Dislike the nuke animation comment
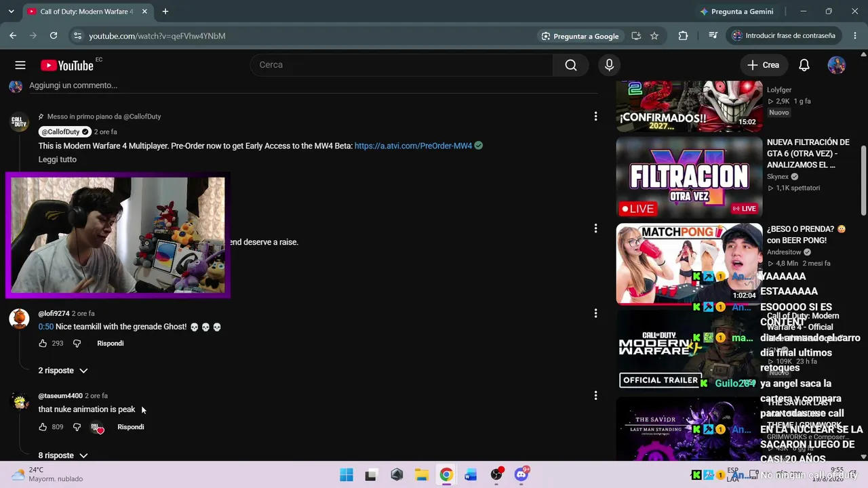The height and width of the screenshot is (488, 868). click(x=77, y=427)
